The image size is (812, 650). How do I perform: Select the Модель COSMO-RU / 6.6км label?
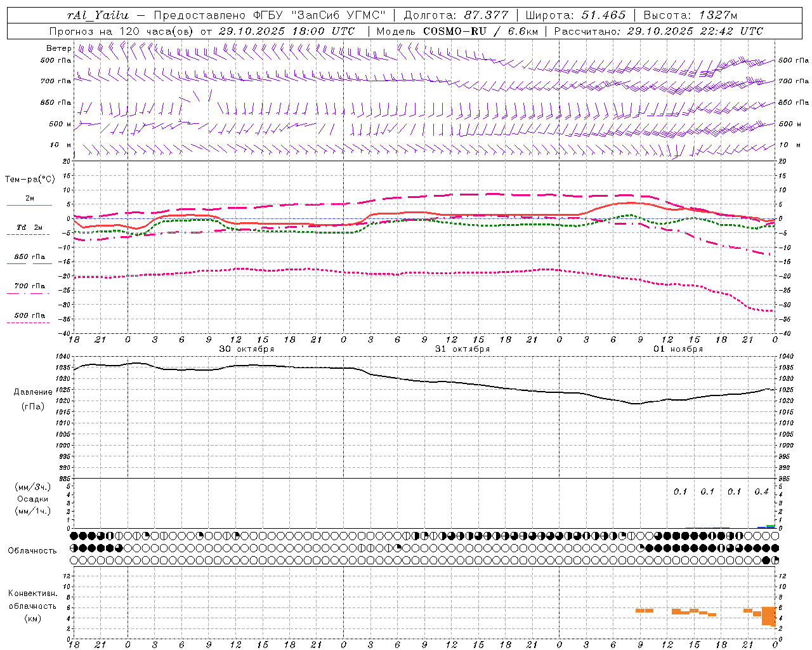[x=457, y=31]
